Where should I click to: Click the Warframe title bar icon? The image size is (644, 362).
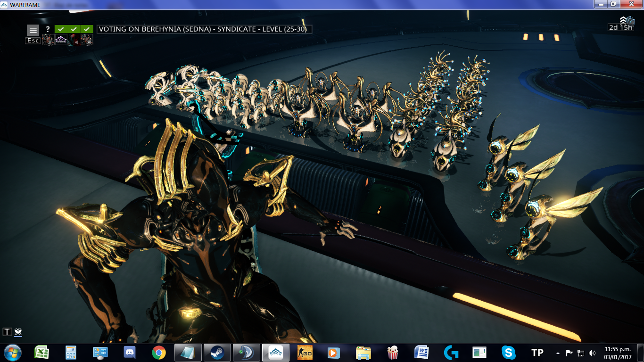[5, 4]
